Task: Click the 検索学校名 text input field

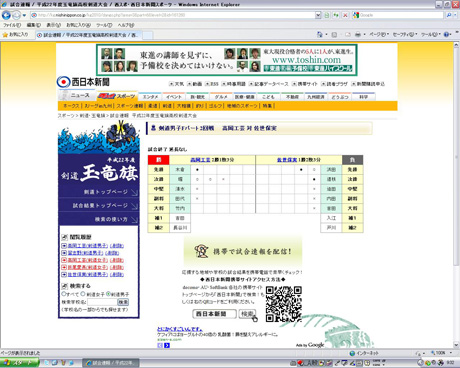Action: pyautogui.click(x=102, y=302)
